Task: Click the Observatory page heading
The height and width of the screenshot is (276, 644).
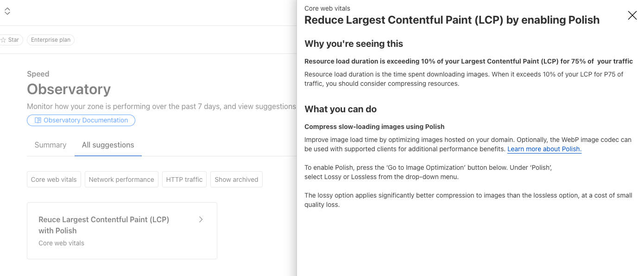Action: tap(69, 89)
